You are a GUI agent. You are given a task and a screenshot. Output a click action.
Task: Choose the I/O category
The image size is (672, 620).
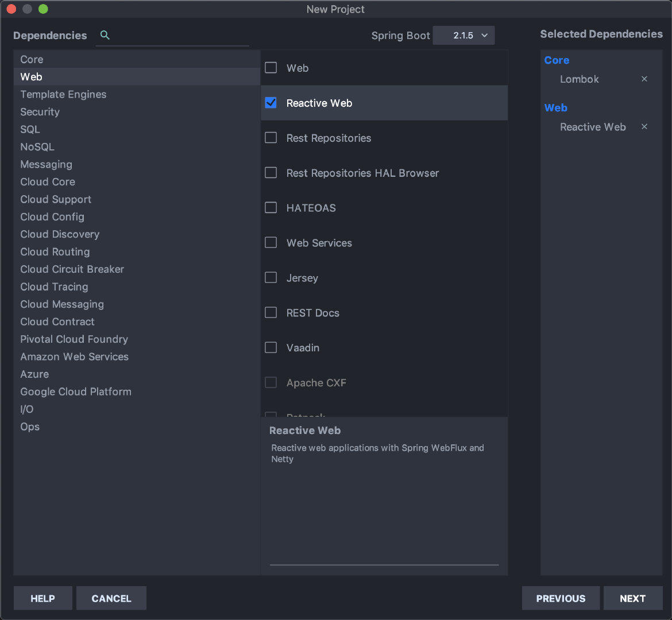tap(137, 409)
